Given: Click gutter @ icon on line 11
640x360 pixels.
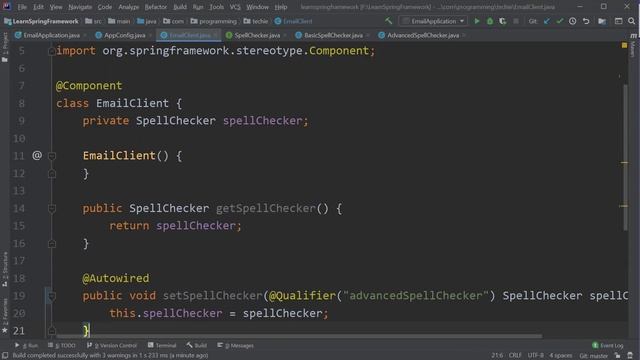Looking at the screenshot, I should 37,156.
